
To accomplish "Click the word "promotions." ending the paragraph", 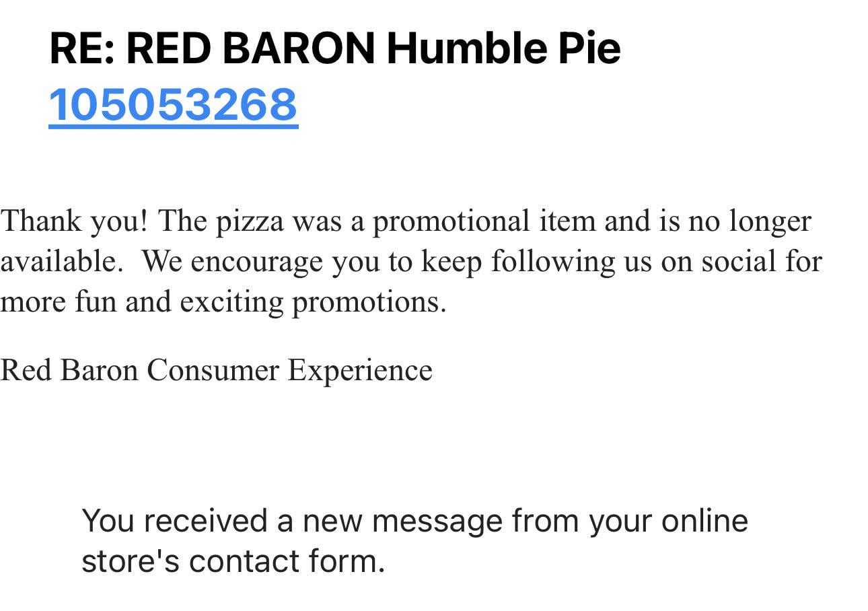I will 369,301.
